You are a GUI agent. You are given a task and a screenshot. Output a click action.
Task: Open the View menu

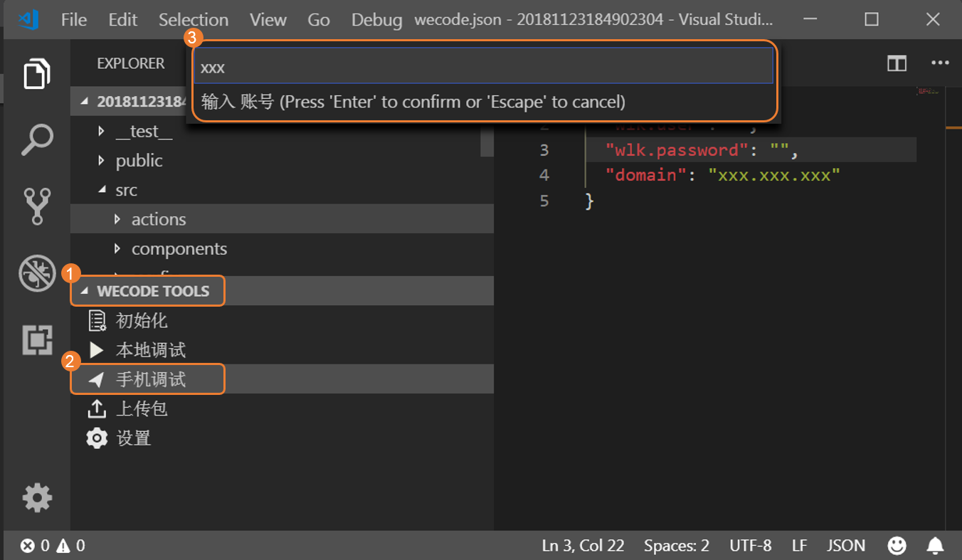coord(268,19)
